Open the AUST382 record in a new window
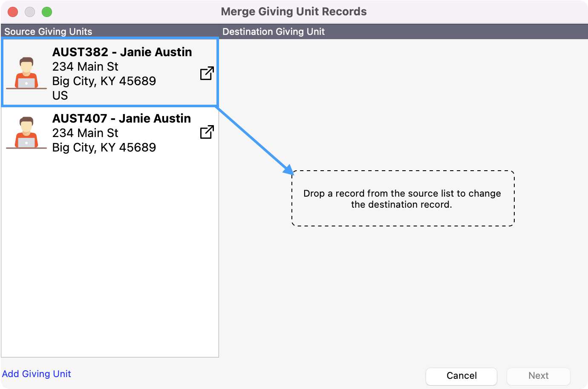Image resolution: width=588 pixels, height=389 pixels. [207, 73]
